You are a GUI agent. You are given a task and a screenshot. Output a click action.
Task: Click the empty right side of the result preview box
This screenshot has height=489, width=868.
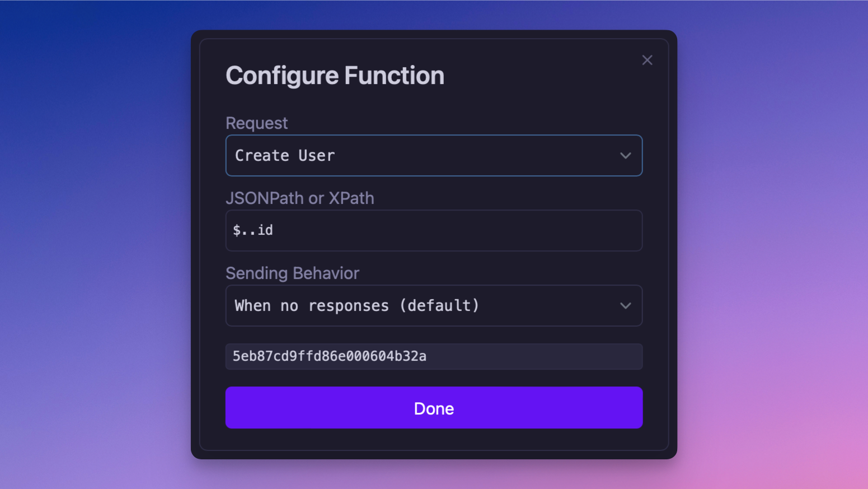(x=560, y=356)
